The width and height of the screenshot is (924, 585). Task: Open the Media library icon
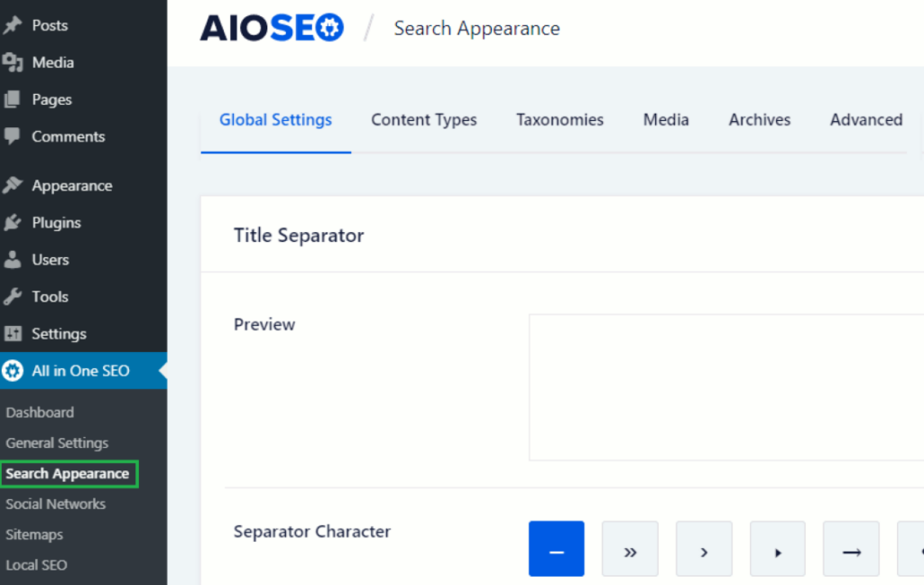(13, 62)
